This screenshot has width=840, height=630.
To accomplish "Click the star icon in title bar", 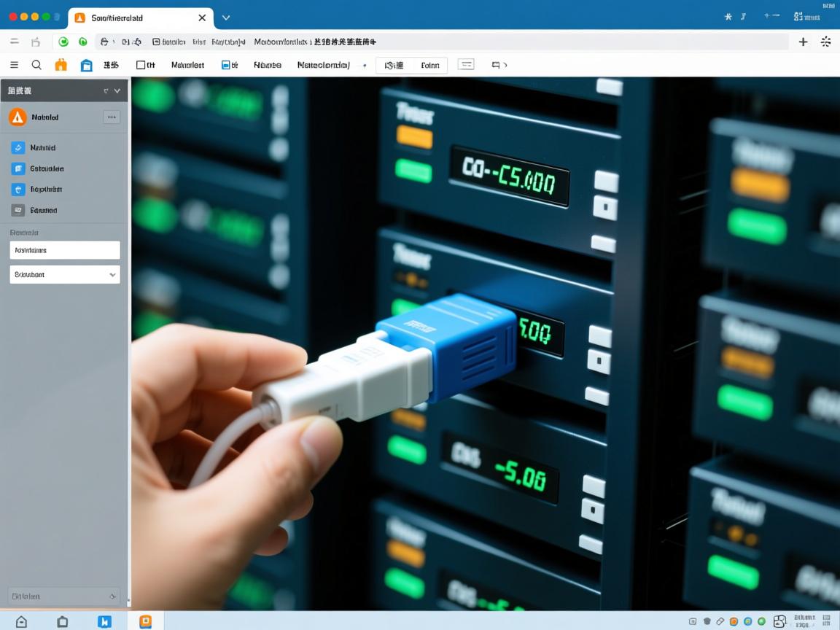I will (x=728, y=16).
